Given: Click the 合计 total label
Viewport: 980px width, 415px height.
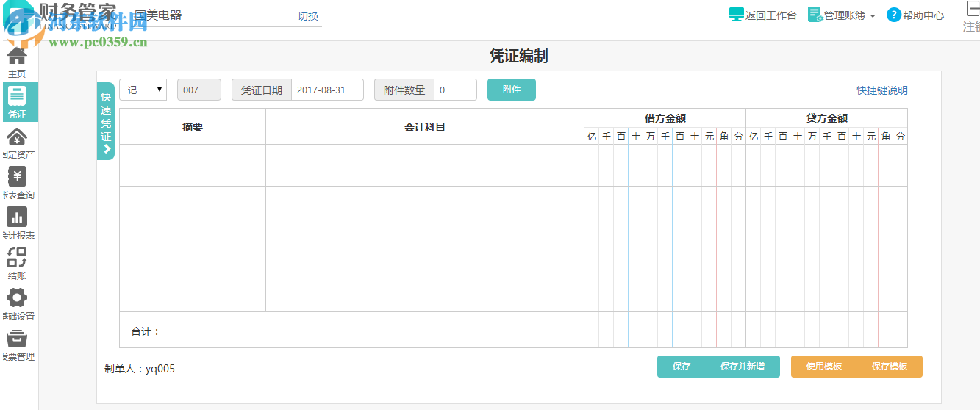Looking at the screenshot, I should point(146,331).
